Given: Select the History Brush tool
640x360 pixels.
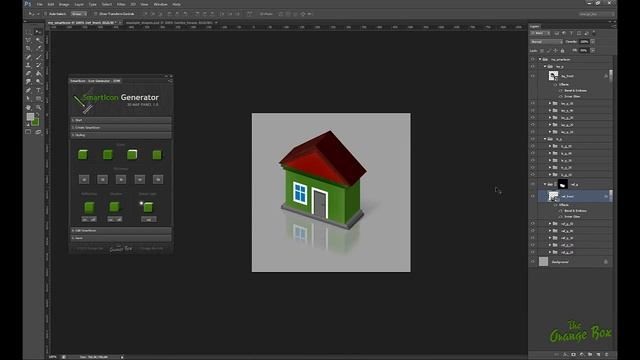Looking at the screenshot, I should (38, 65).
